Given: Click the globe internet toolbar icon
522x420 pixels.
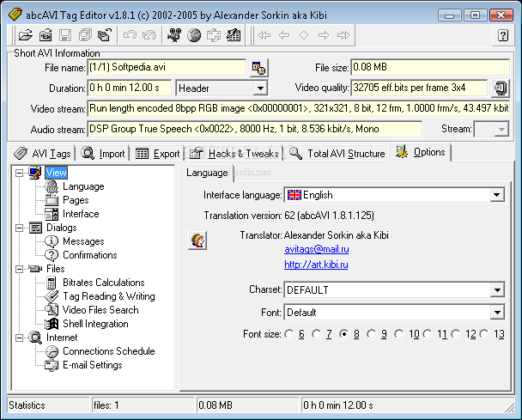Looking at the screenshot, I should tap(194, 35).
